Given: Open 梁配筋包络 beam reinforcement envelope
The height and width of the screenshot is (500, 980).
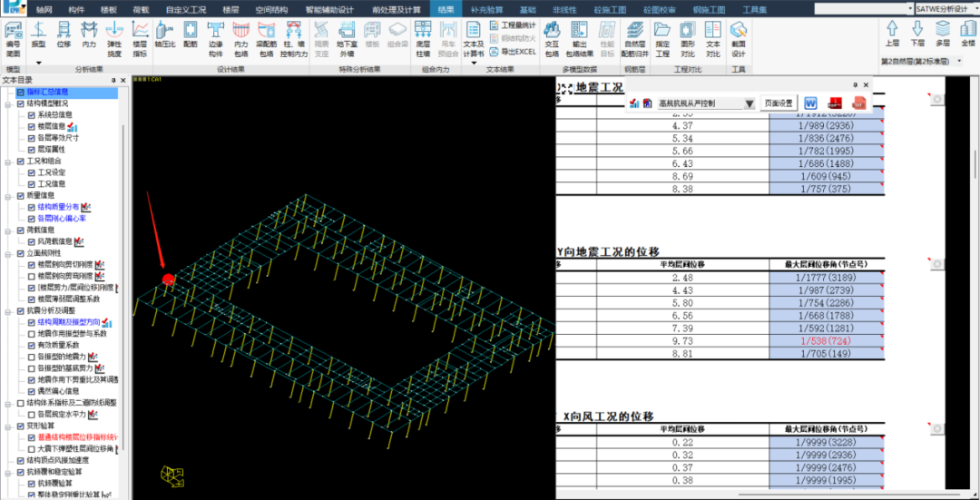Looking at the screenshot, I should [267, 39].
